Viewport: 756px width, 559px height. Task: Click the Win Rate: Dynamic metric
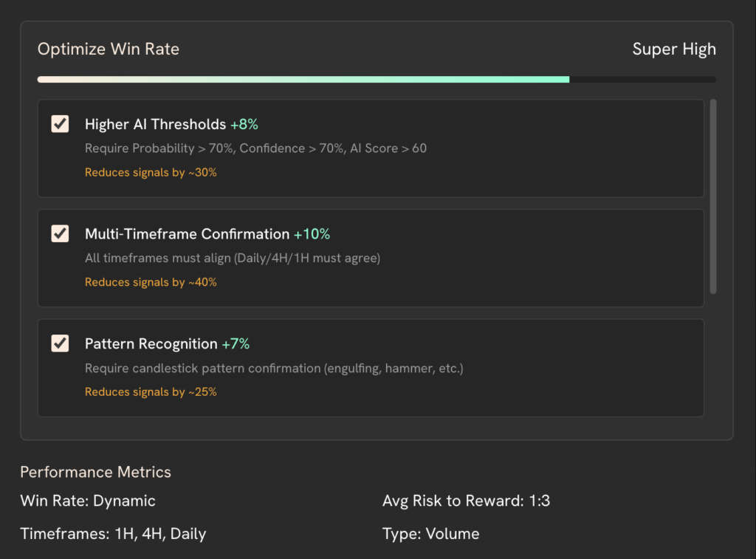coord(88,501)
